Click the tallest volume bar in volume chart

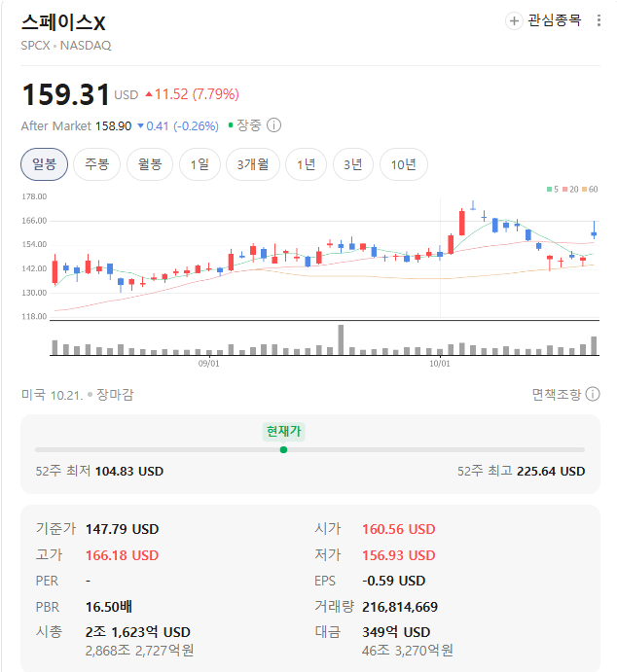click(341, 339)
